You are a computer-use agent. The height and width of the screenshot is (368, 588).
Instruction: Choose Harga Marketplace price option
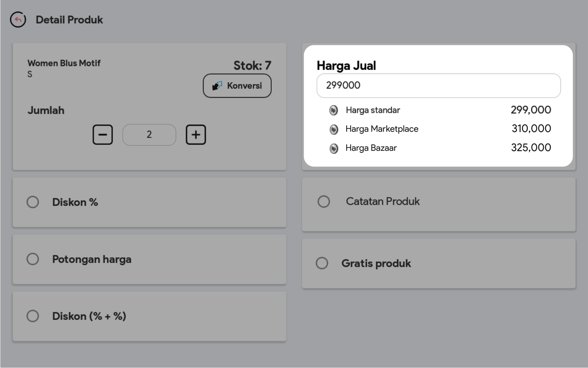[382, 129]
